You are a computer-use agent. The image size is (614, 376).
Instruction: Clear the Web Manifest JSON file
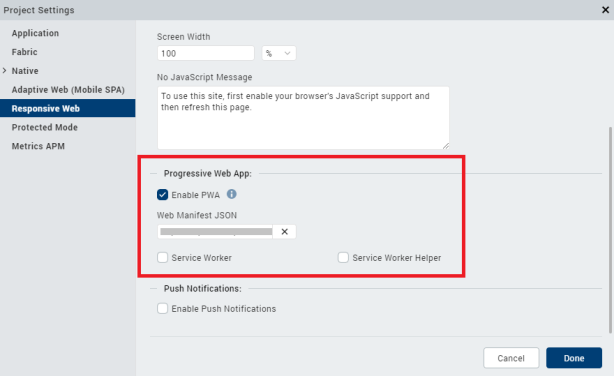pyautogui.click(x=285, y=231)
